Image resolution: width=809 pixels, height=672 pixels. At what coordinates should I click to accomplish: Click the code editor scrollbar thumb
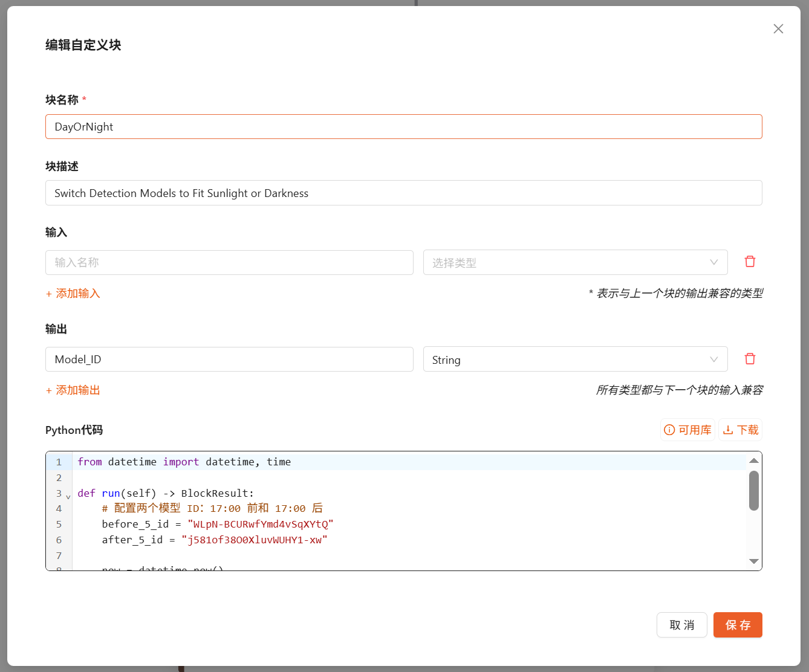[x=753, y=491]
